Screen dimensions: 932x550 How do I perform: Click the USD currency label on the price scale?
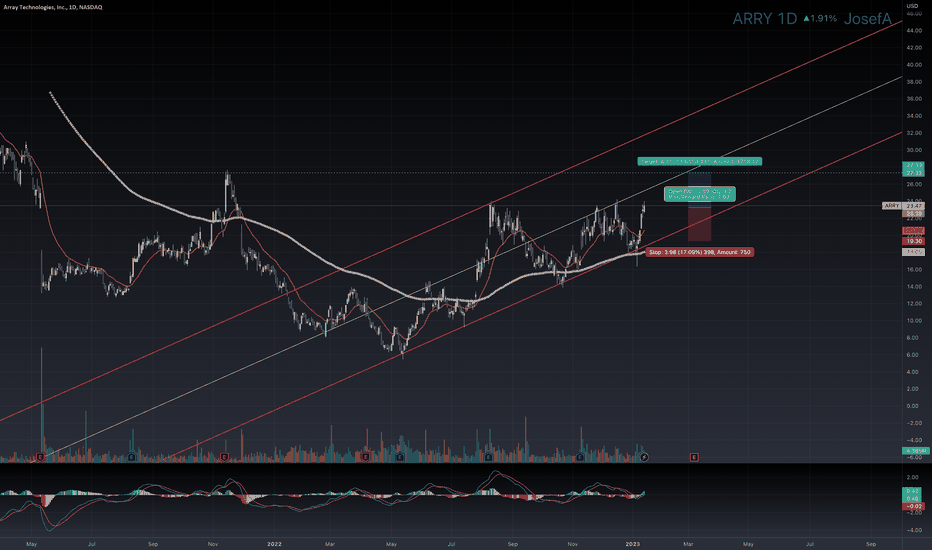912,6
